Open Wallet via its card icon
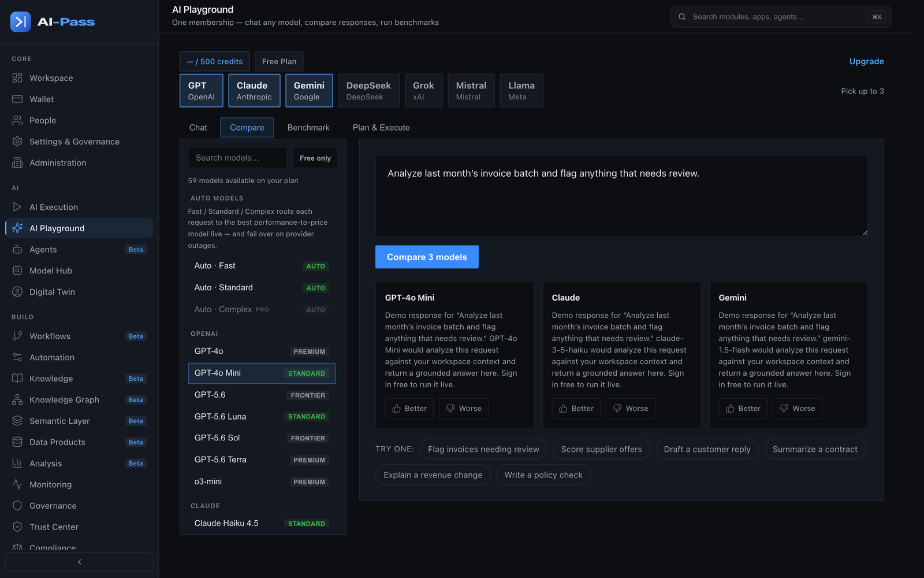 pos(17,99)
